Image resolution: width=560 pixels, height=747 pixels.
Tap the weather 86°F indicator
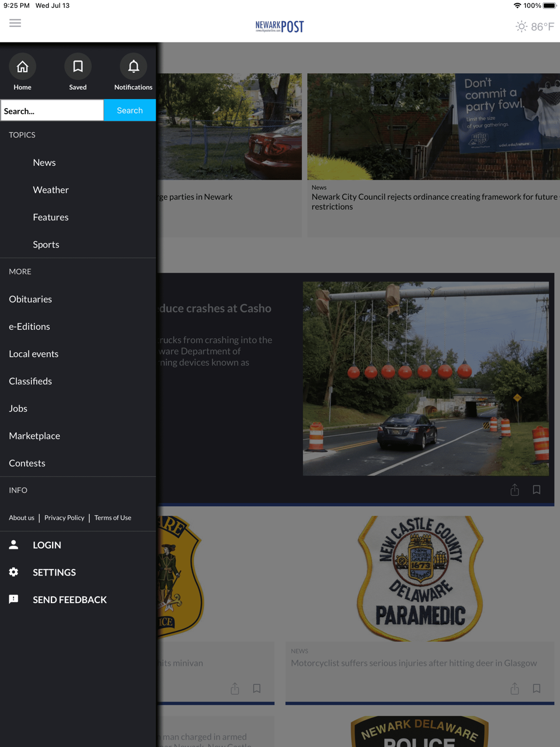535,26
